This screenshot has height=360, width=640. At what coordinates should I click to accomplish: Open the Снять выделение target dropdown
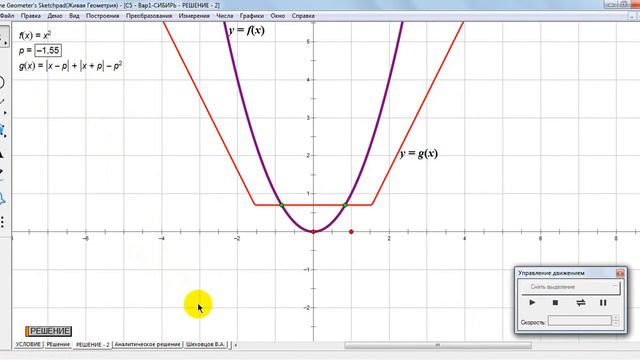tap(571, 287)
